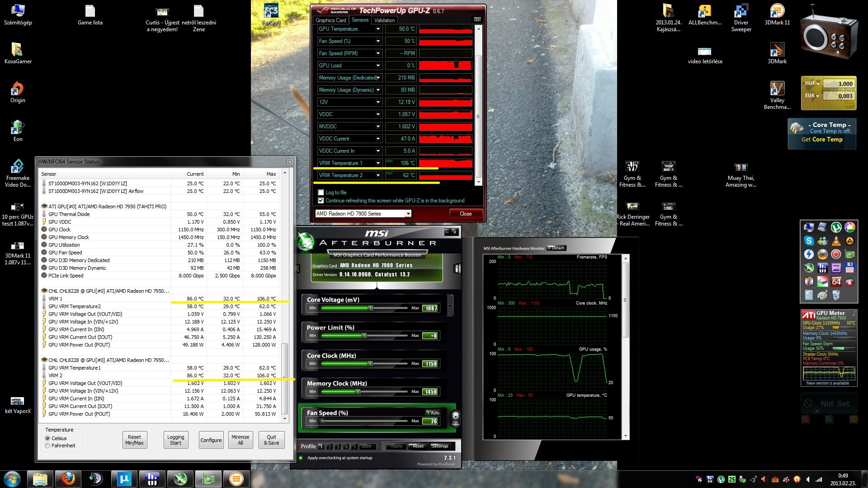Select the Celsius radio button

pyautogui.click(x=47, y=438)
